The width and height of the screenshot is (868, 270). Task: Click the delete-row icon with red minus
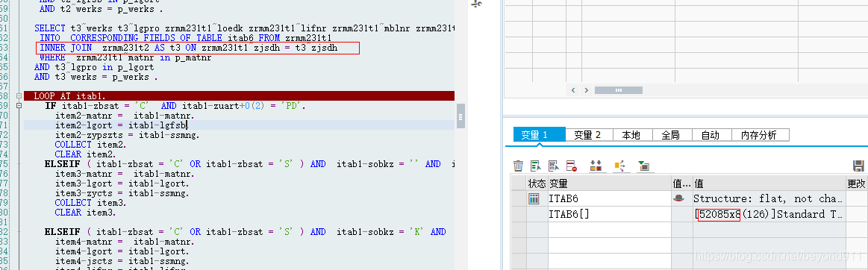point(571,166)
